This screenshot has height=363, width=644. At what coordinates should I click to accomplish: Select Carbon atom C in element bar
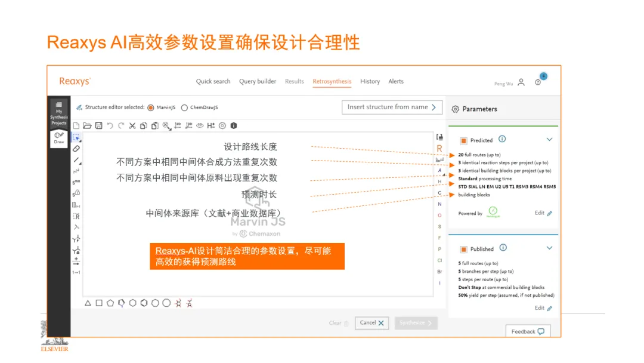pos(439,193)
